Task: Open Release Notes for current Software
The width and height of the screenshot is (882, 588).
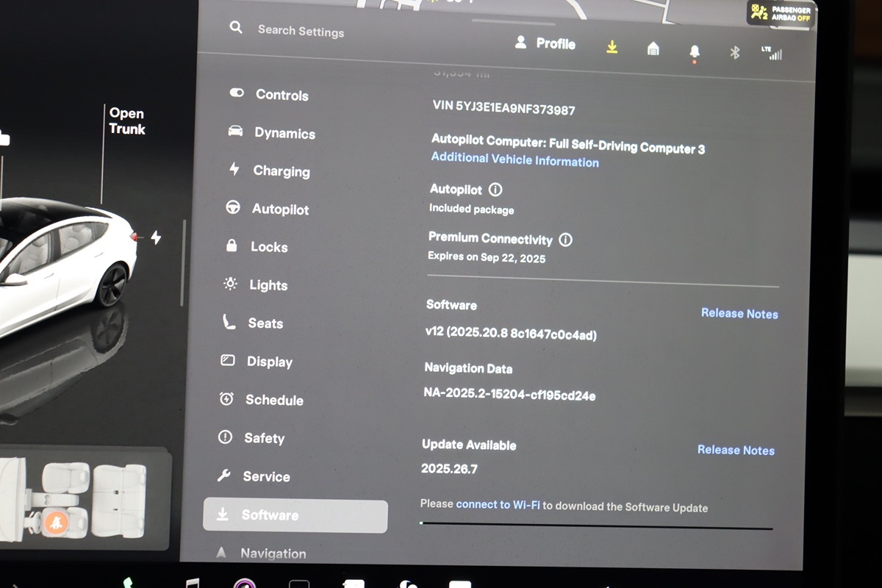Action: point(739,313)
